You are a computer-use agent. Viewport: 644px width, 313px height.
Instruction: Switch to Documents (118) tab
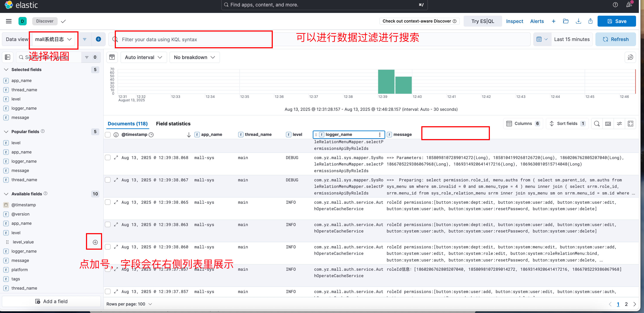[127, 124]
